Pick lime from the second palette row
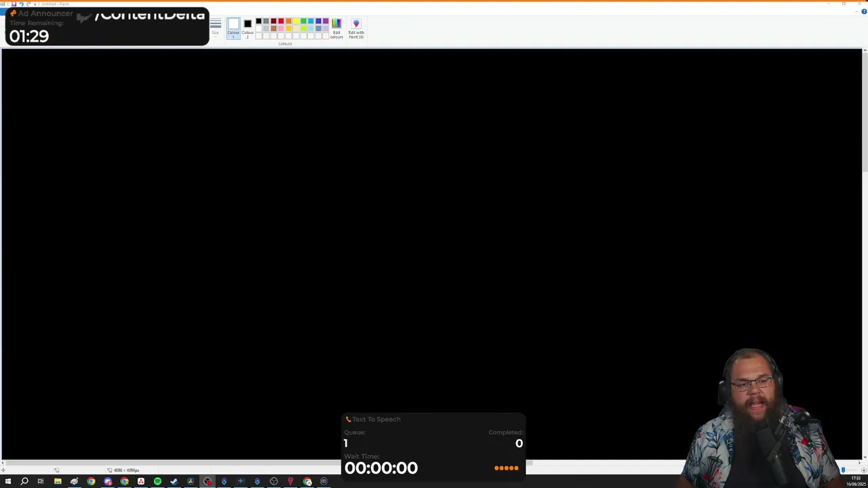Image resolution: width=868 pixels, height=488 pixels. [x=303, y=28]
